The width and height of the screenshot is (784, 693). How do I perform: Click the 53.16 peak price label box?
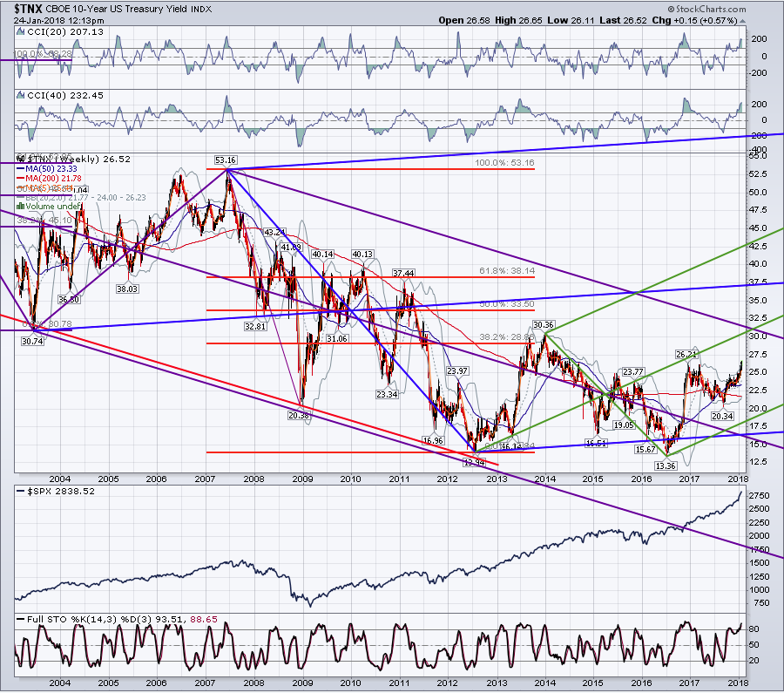[x=226, y=160]
